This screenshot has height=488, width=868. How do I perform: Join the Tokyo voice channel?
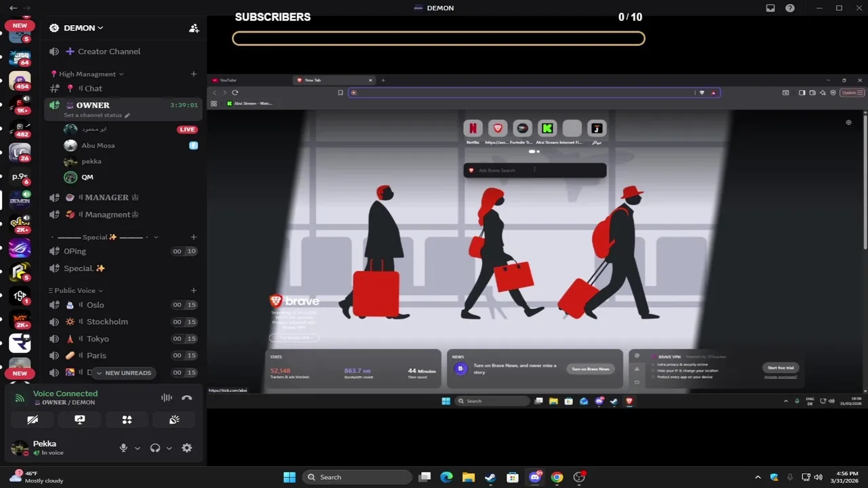(123, 339)
